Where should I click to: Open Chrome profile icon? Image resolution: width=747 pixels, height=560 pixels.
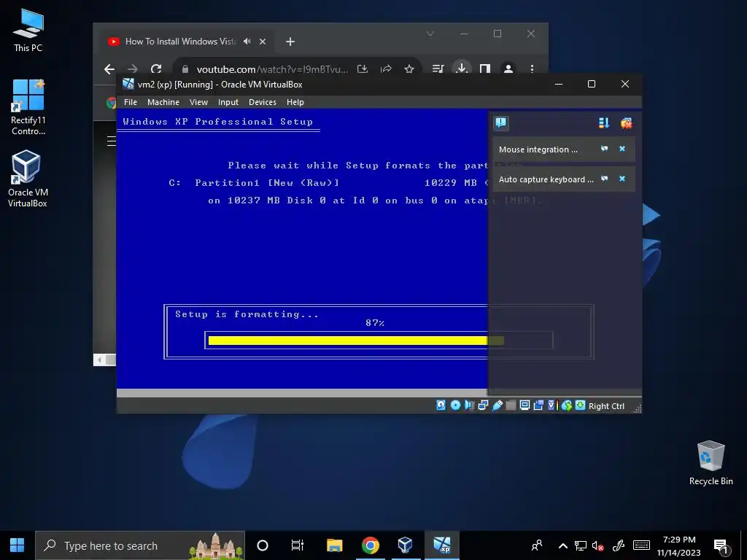tap(508, 69)
